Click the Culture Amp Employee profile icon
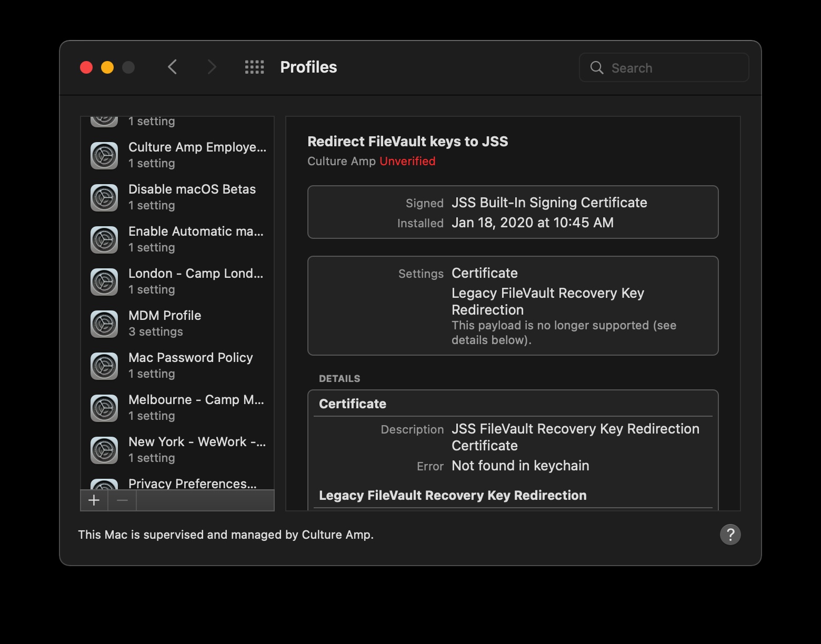The image size is (821, 644). (104, 156)
